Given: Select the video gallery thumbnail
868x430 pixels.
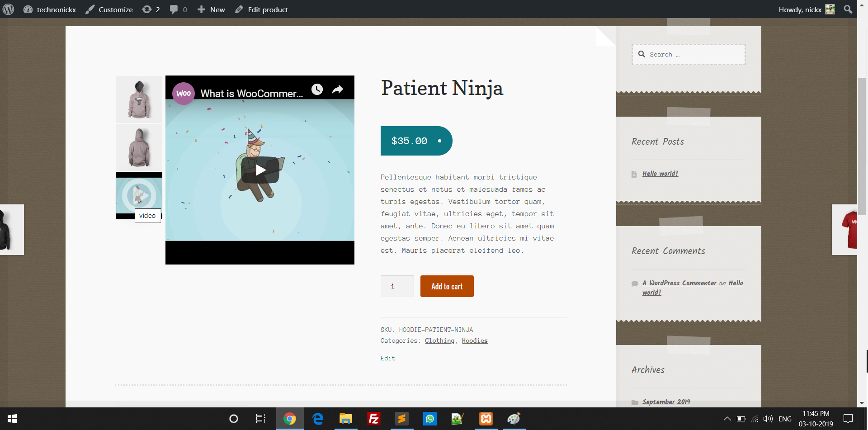Looking at the screenshot, I should tap(139, 195).
